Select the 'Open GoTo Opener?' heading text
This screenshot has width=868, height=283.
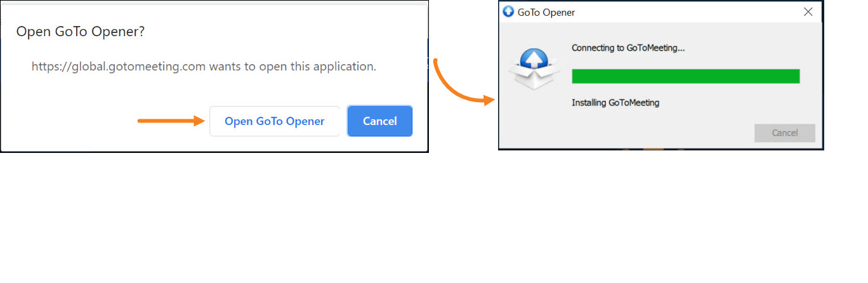pos(81,31)
